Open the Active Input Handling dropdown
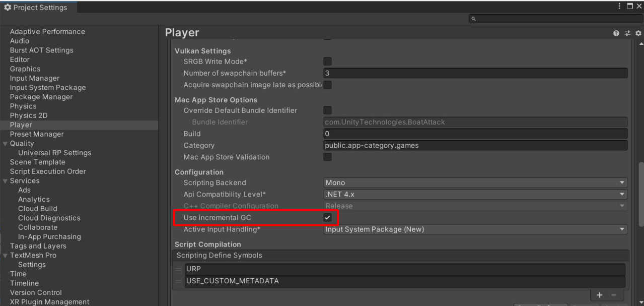Viewport: 644px width, 306px height. coord(475,229)
